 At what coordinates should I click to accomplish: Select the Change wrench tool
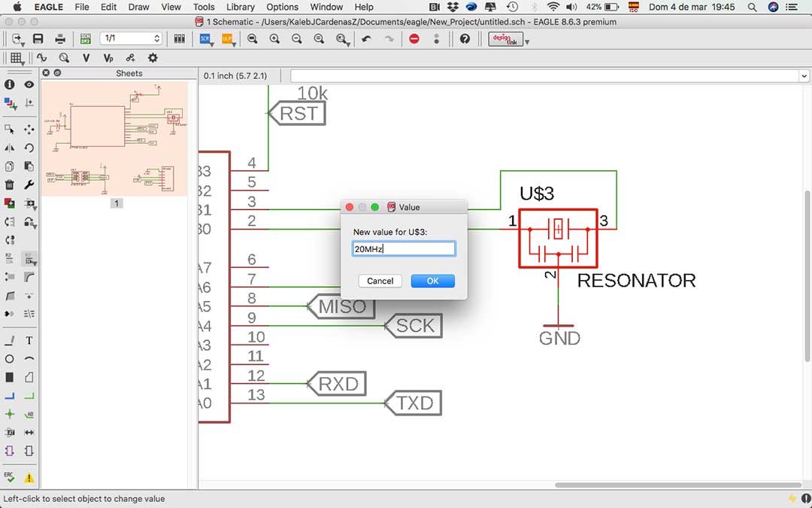29,184
